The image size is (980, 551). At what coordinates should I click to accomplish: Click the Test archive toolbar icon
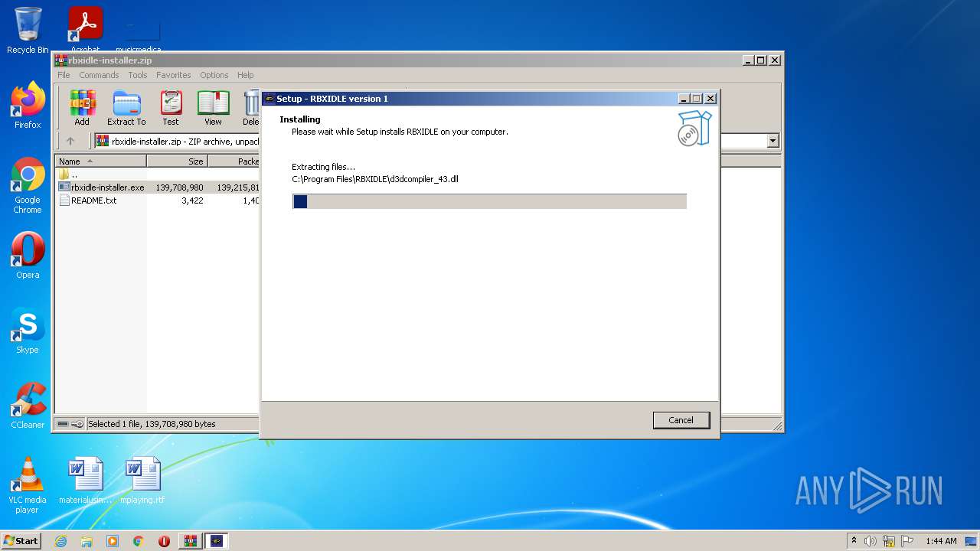171,108
